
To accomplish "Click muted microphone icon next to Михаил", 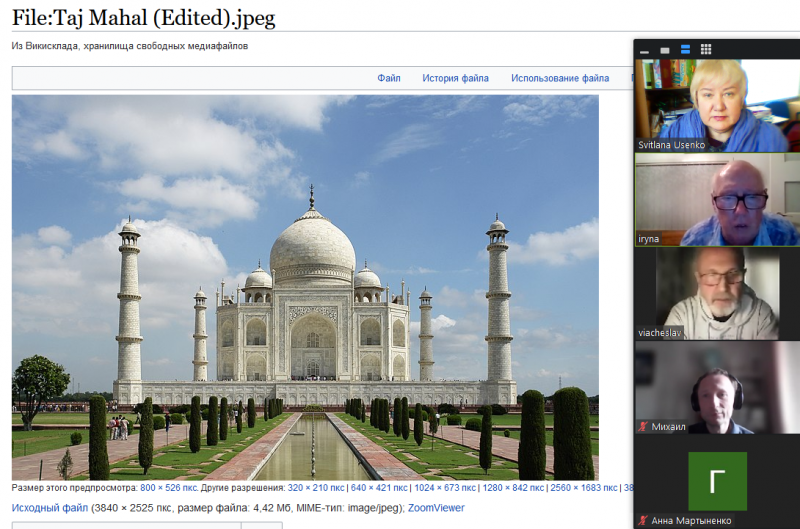I will click(x=643, y=426).
